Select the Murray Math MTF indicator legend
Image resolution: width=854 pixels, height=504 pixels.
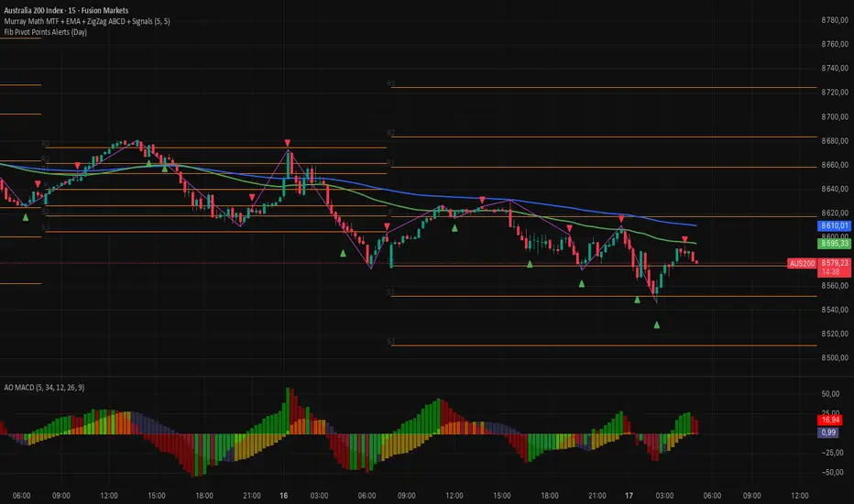[x=87, y=21]
